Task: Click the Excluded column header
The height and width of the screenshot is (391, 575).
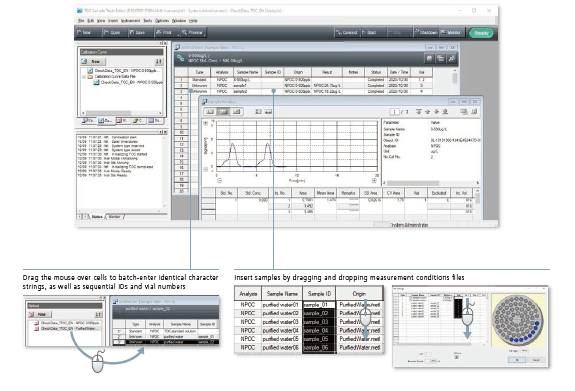Action: pos(439,193)
